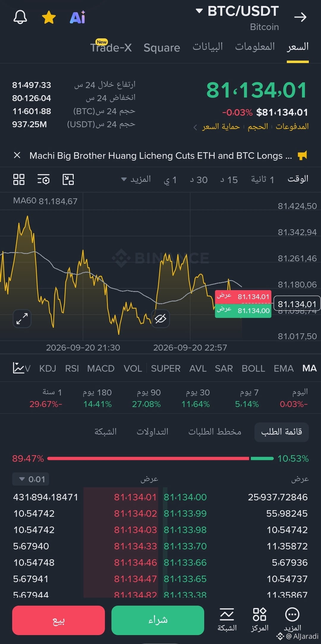Tap the back arrow at top right

point(300,17)
